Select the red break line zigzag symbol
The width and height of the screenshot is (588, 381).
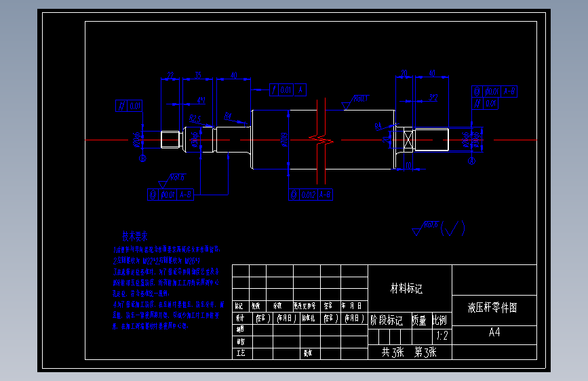tap(321, 140)
